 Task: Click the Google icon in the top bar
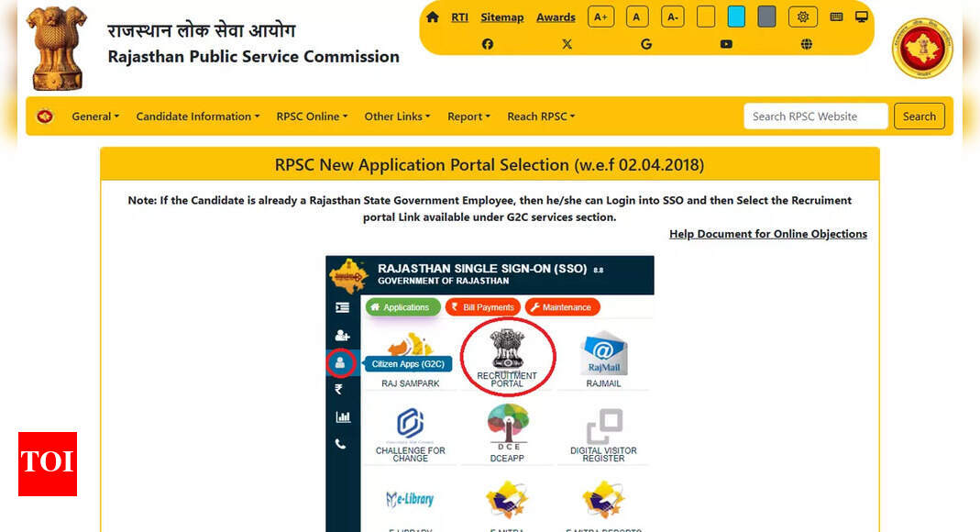(x=646, y=44)
